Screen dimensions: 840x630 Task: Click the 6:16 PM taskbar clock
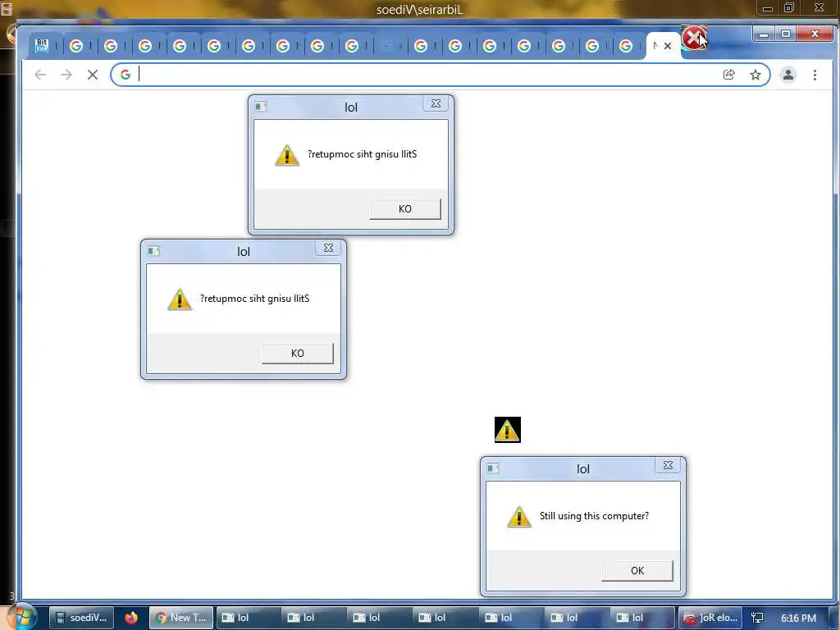click(x=798, y=618)
